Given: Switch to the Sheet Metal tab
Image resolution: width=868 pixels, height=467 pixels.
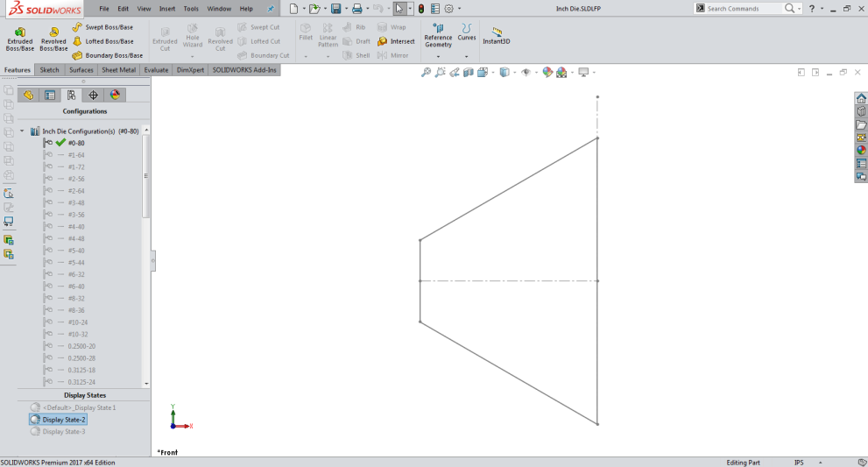Looking at the screenshot, I should coord(118,70).
